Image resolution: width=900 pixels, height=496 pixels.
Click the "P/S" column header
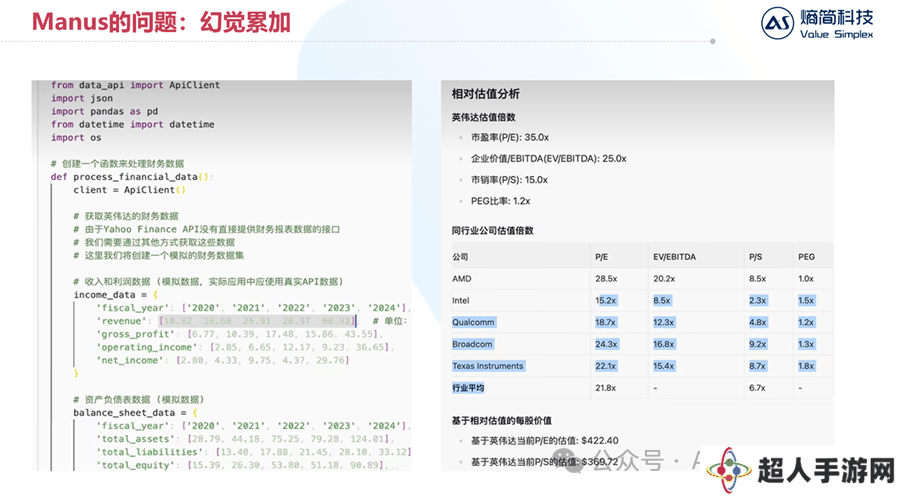tap(755, 257)
